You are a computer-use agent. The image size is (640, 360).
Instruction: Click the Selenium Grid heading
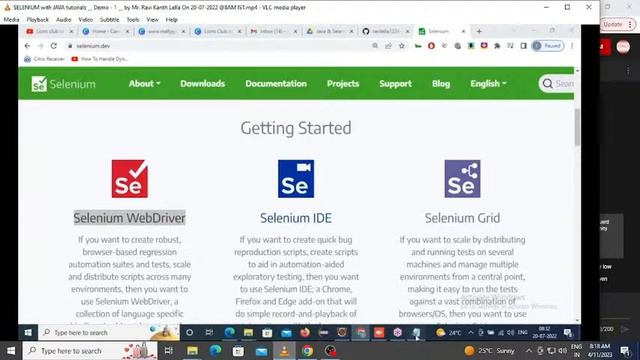(x=462, y=218)
